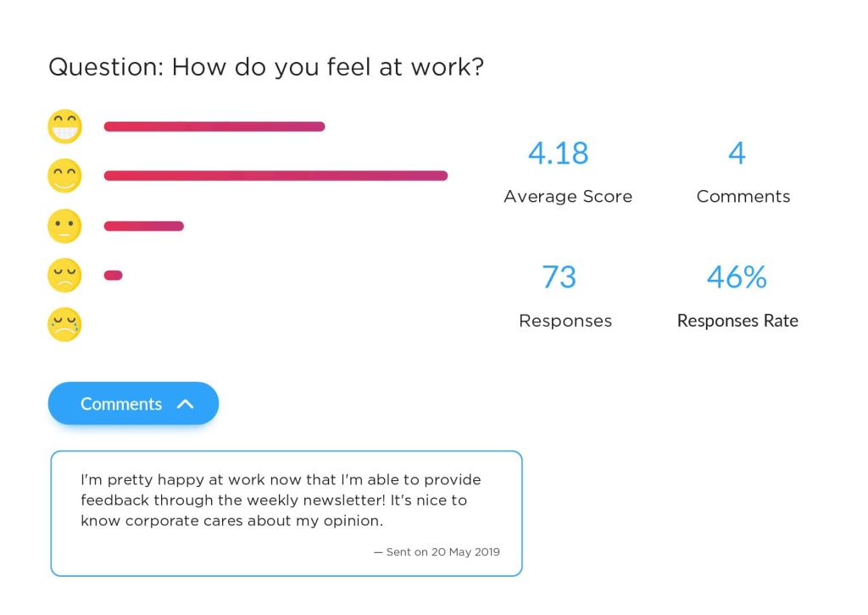Click the chevron on the Comments button
This screenshot has width=868, height=615.
(x=186, y=404)
